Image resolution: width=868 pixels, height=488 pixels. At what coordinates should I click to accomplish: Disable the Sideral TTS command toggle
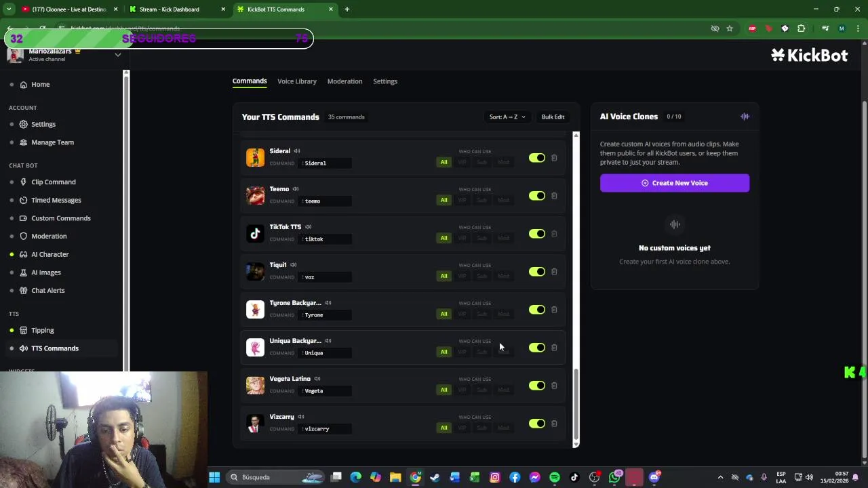tap(537, 158)
